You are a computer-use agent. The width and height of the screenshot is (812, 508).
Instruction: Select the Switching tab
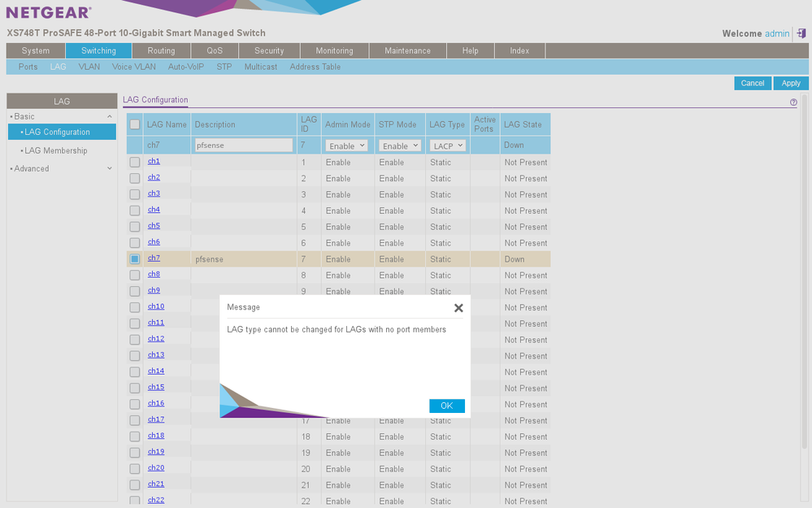[98, 50]
